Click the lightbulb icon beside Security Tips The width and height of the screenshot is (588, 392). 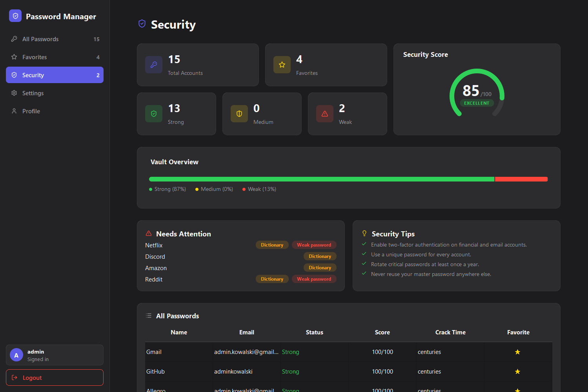[x=364, y=233]
